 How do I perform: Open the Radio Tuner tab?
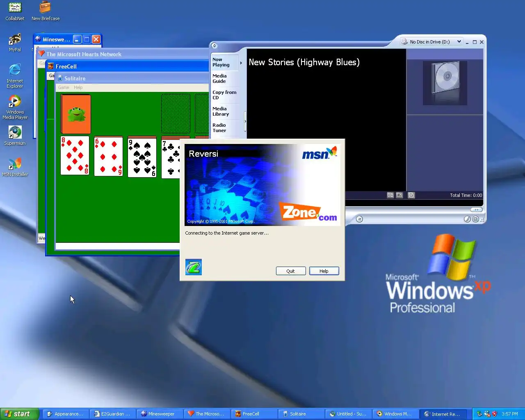tap(225, 128)
